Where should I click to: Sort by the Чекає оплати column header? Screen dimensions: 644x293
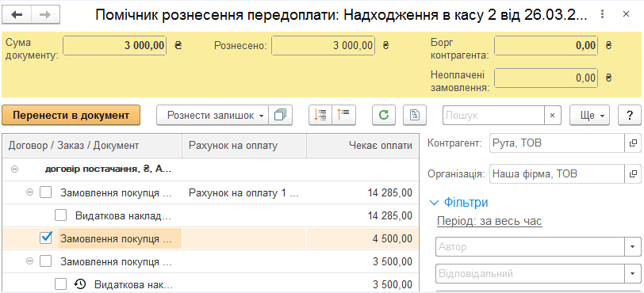[x=362, y=145]
